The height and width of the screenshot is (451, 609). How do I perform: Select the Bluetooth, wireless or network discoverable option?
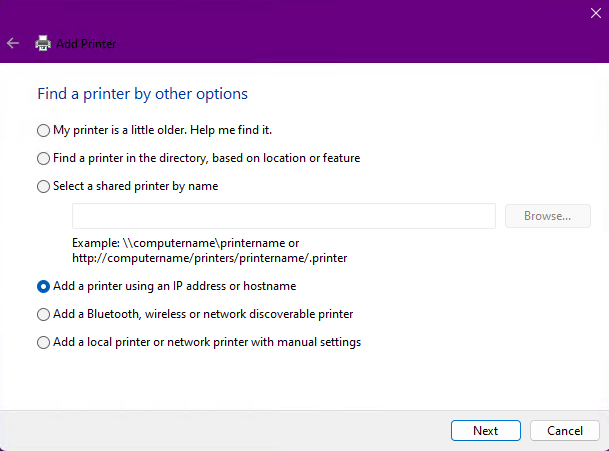pos(43,314)
